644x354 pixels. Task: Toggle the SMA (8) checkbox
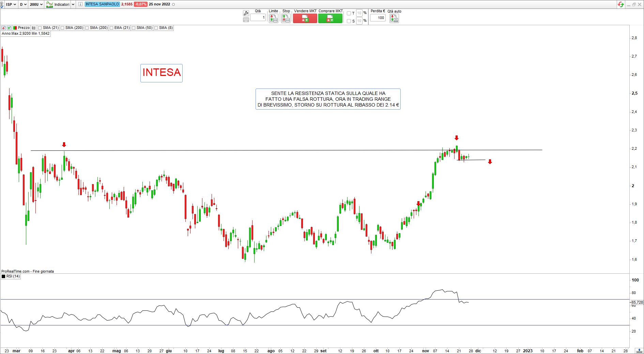[x=156, y=28]
